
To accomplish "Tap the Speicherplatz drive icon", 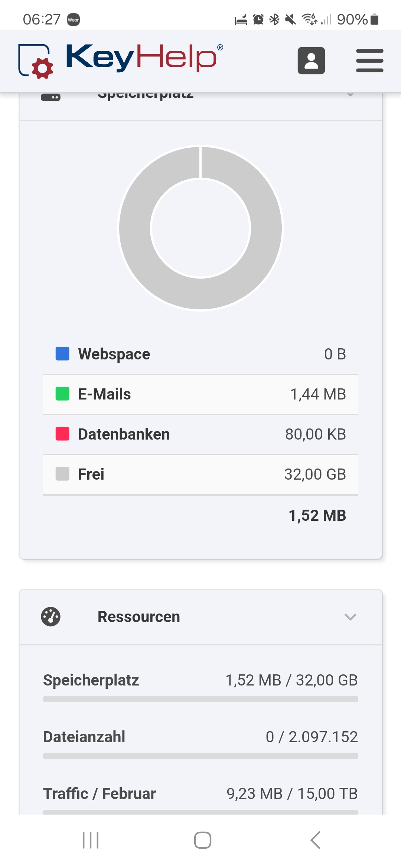I will pyautogui.click(x=51, y=97).
